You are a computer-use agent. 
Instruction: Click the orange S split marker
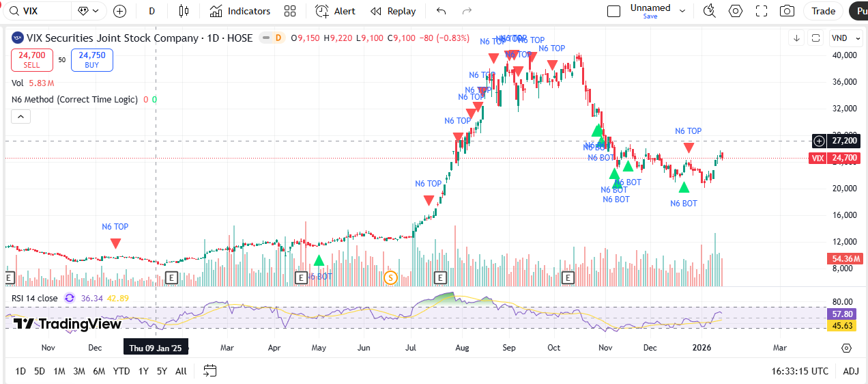390,277
